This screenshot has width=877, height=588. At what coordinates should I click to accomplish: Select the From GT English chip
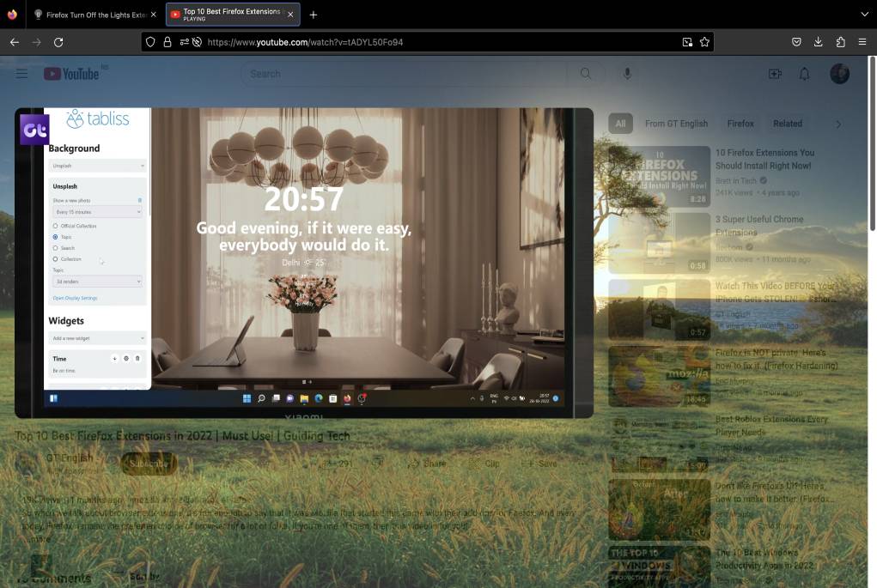pos(676,124)
